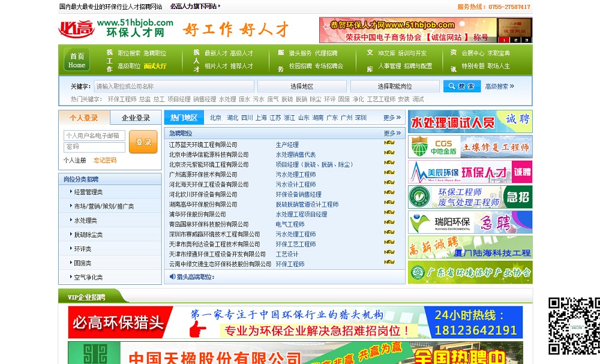The width and height of the screenshot is (600, 364).
Task: Open company 云南中绿文德生态环保科技股份有限公司
Action: (x=220, y=264)
